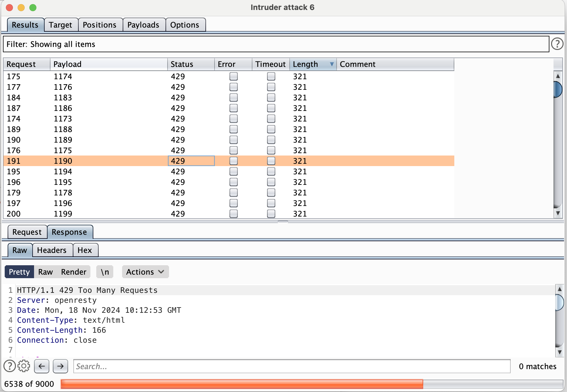Toggle Error checkbox for request 175
This screenshot has height=392, width=567.
(234, 76)
